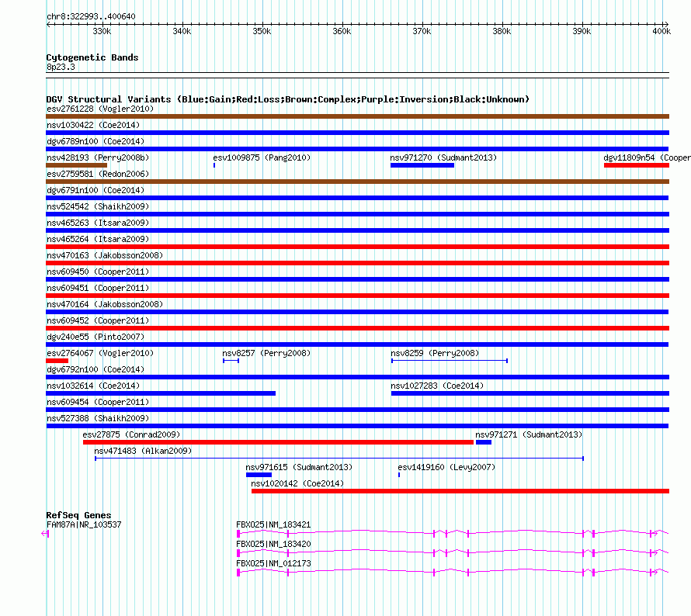Open the FBXO25|NM_012173 transcript label
This screenshot has height=616, width=691.
(273, 563)
